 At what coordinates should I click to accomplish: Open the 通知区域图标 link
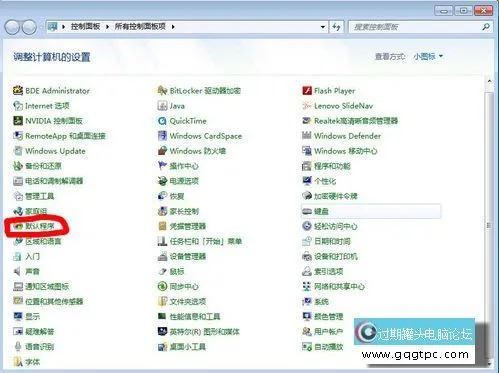47,286
